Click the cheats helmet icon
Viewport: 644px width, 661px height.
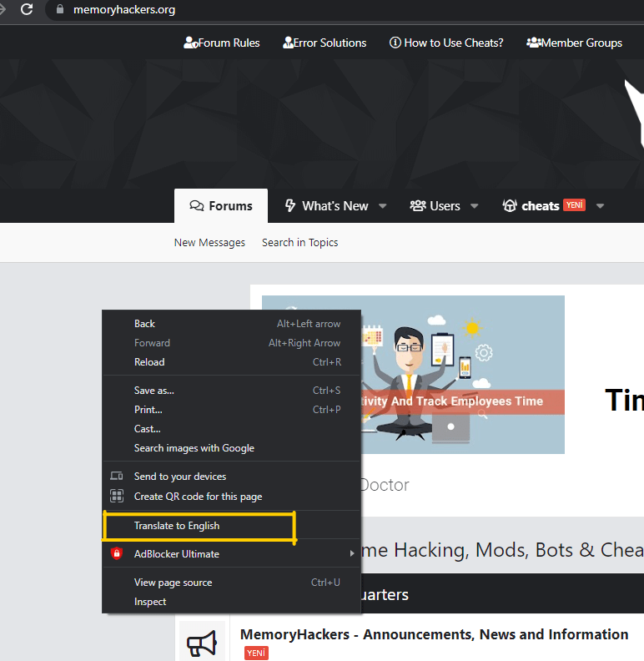pyautogui.click(x=510, y=205)
